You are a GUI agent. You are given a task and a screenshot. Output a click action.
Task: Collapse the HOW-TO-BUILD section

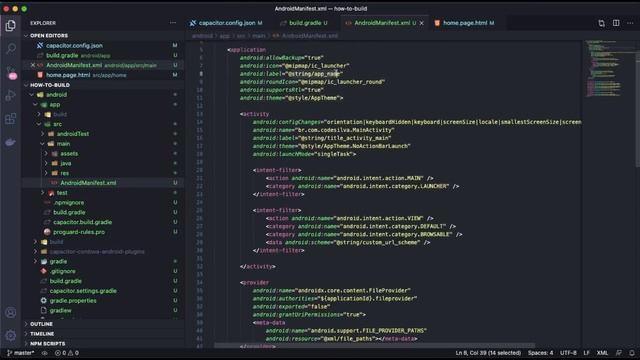pyautogui.click(x=50, y=85)
